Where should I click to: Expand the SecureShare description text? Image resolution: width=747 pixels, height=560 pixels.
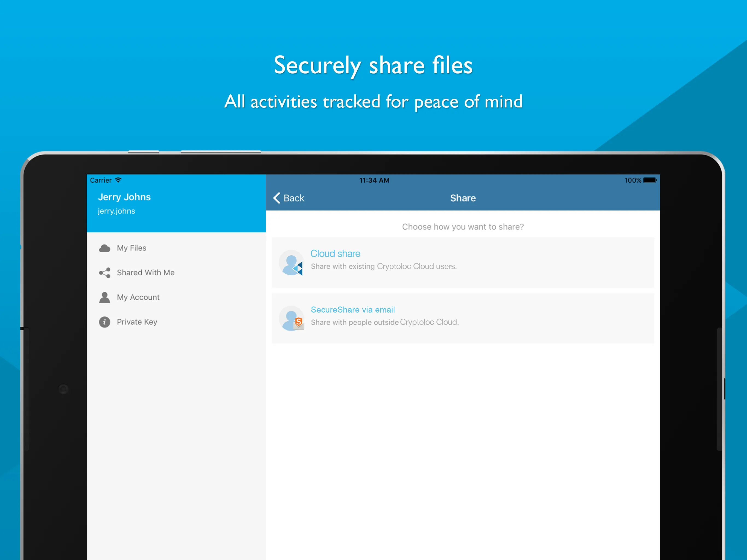385,321
